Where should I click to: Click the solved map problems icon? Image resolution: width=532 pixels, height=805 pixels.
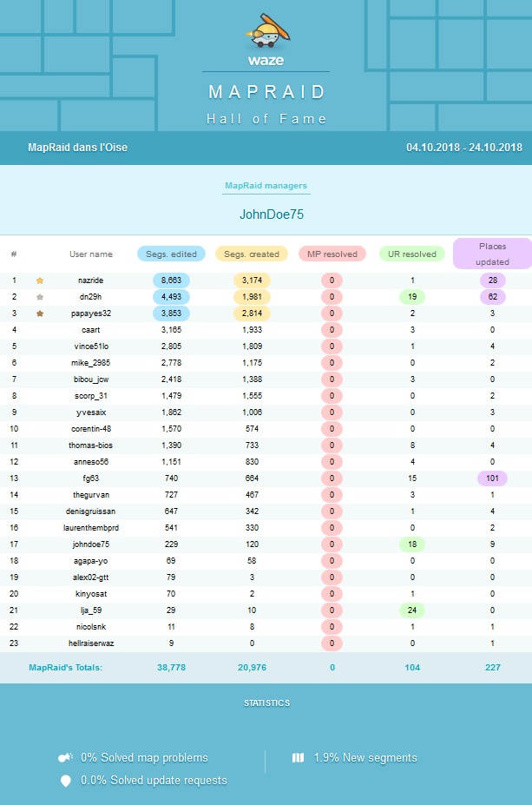pos(65,757)
